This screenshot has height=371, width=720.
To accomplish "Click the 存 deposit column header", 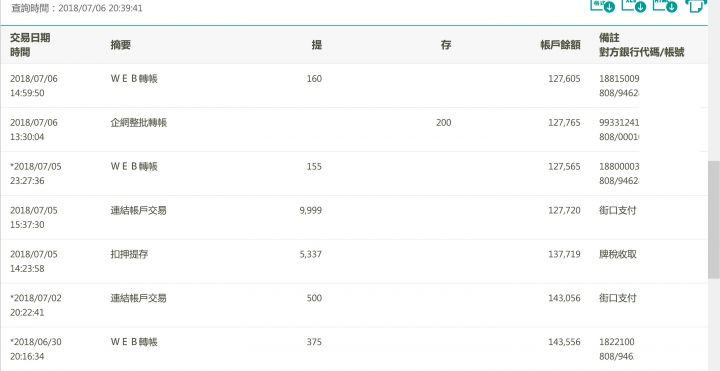I will (x=446, y=45).
